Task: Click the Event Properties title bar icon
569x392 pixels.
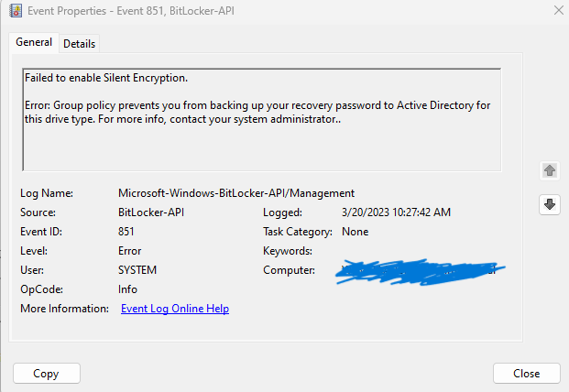Action: [x=14, y=12]
